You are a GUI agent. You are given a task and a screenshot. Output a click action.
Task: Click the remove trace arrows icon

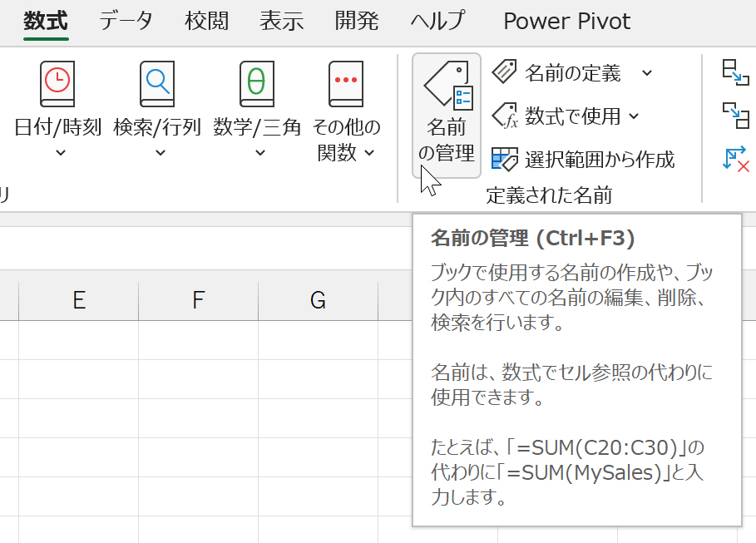pyautogui.click(x=735, y=158)
